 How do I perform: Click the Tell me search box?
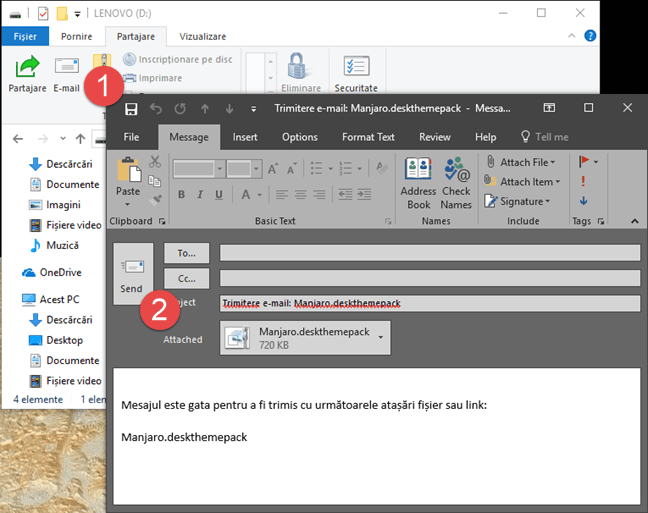[x=545, y=137]
